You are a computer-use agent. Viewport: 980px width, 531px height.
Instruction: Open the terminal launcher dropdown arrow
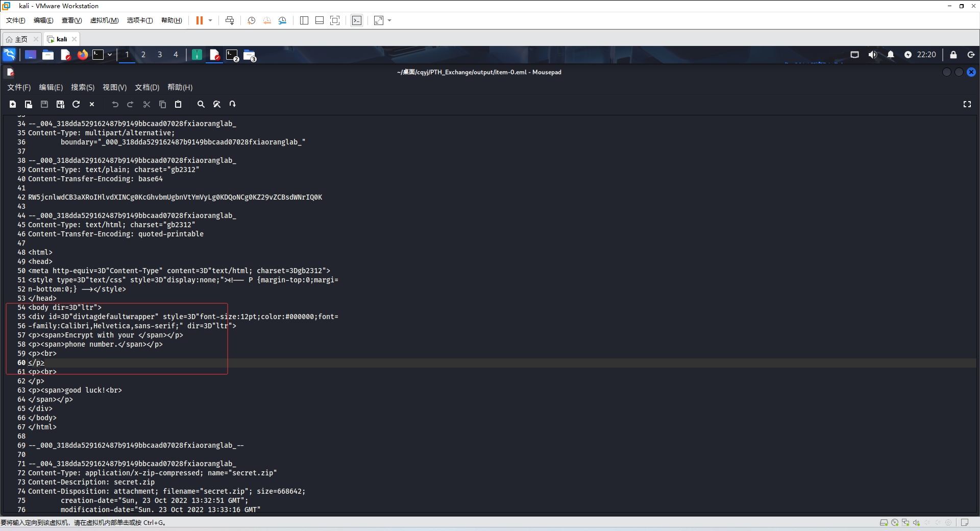(x=110, y=55)
